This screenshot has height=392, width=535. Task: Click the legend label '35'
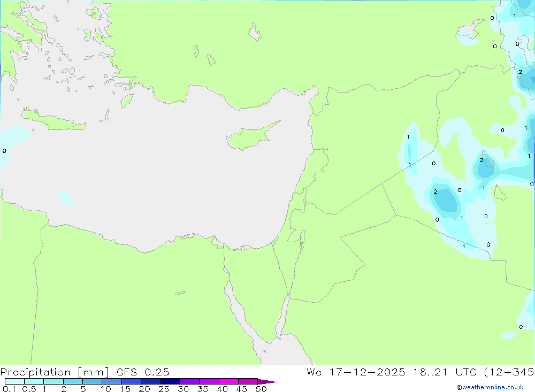coord(203,389)
